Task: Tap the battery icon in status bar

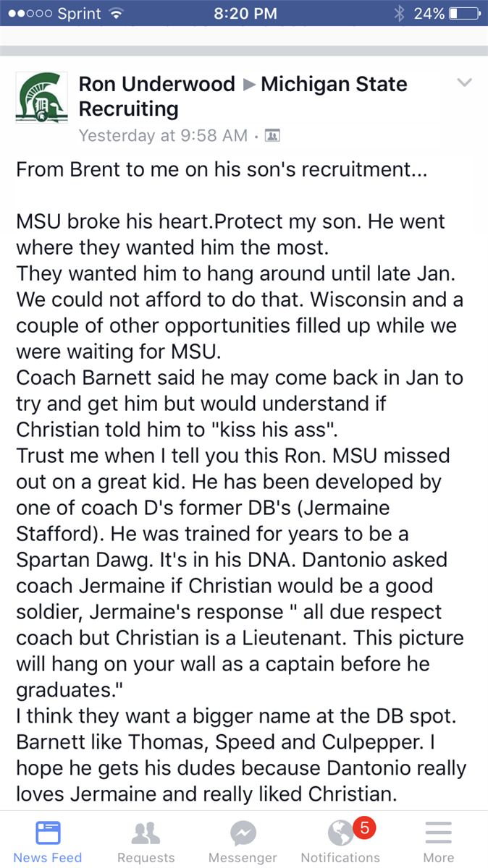Action: tap(464, 13)
